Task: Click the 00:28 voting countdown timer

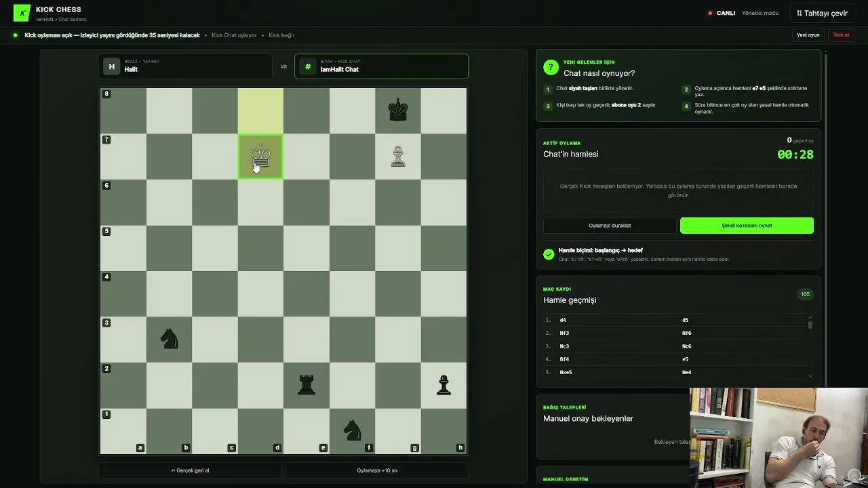Action: pos(795,155)
